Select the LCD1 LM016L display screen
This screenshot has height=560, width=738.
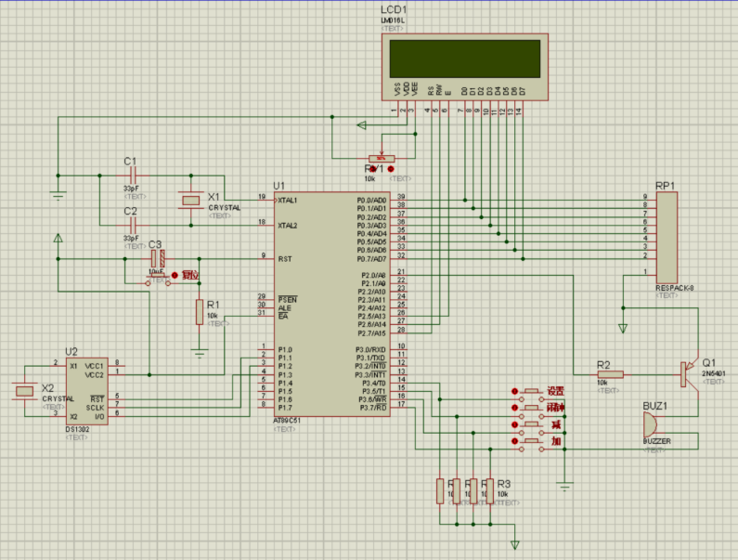464,59
